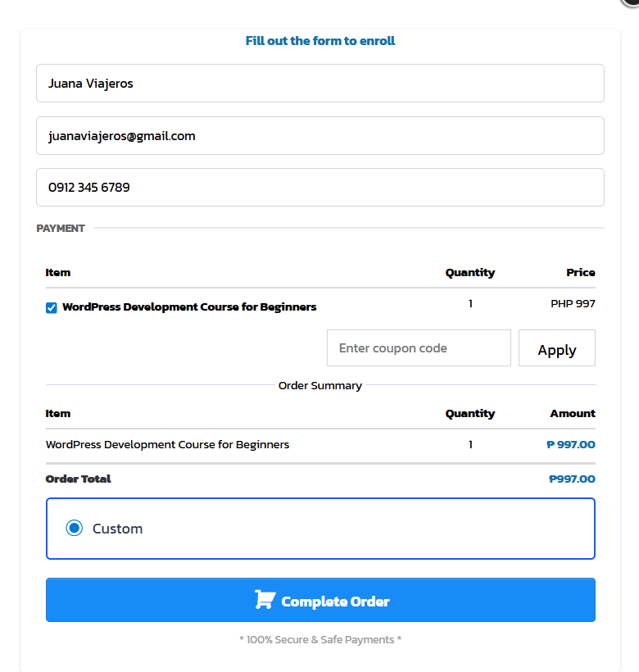Click the Amount column header
Screen dimensions: 639x672
click(x=573, y=414)
